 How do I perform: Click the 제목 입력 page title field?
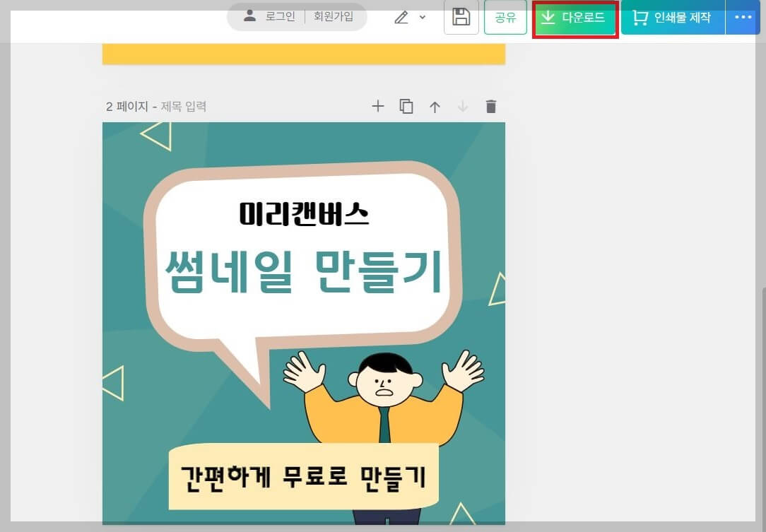click(184, 107)
